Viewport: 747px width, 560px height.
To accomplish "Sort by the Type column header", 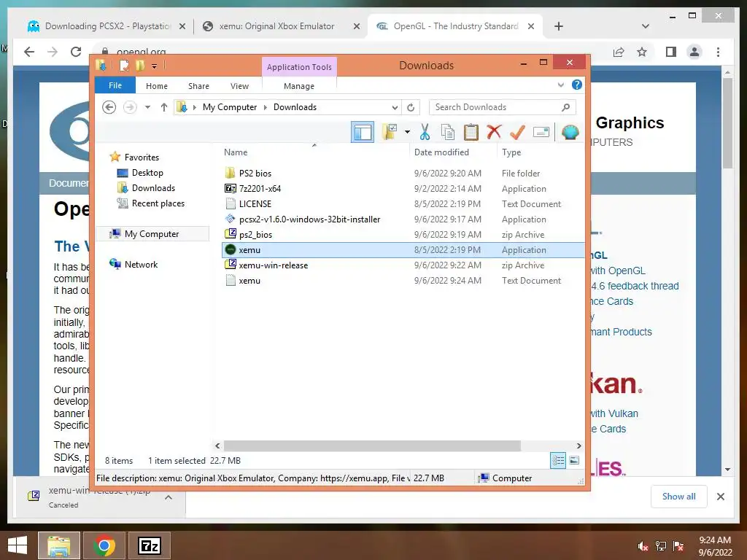I will (511, 152).
